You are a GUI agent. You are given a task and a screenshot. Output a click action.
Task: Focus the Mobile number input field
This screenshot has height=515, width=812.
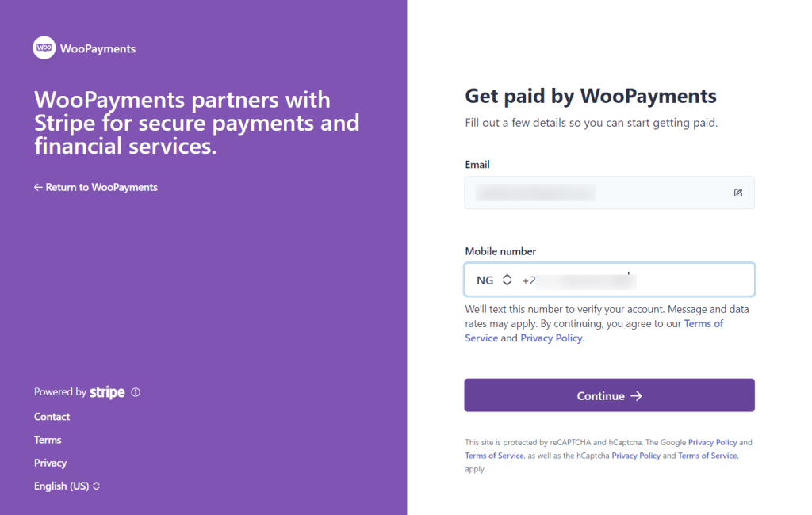tap(634, 280)
